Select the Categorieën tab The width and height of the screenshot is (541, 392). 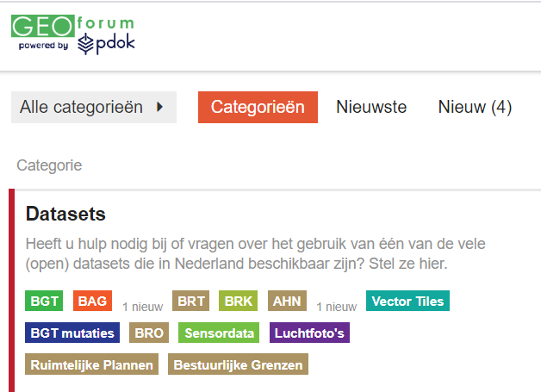[x=258, y=108]
